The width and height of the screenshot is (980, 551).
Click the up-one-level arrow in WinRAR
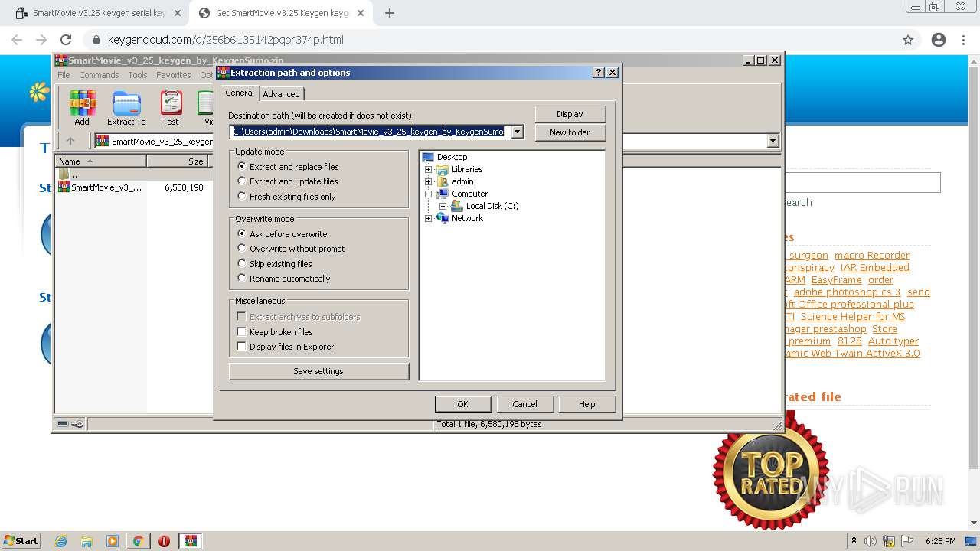pyautogui.click(x=70, y=141)
